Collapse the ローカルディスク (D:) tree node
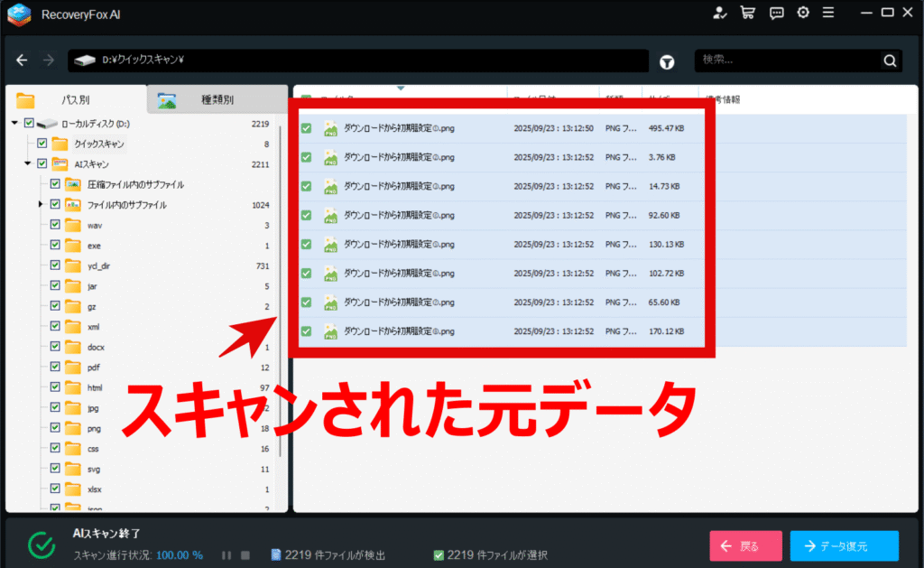The width and height of the screenshot is (924, 568). coord(15,123)
